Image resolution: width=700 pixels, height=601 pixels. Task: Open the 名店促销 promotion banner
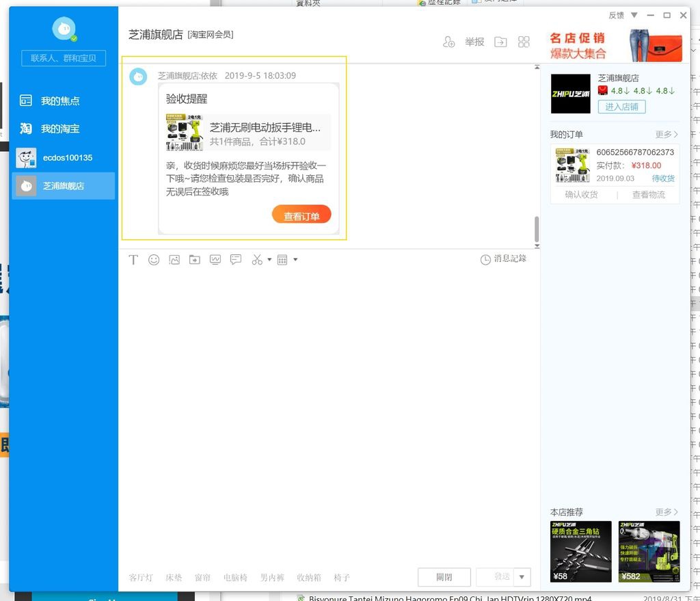pos(616,46)
